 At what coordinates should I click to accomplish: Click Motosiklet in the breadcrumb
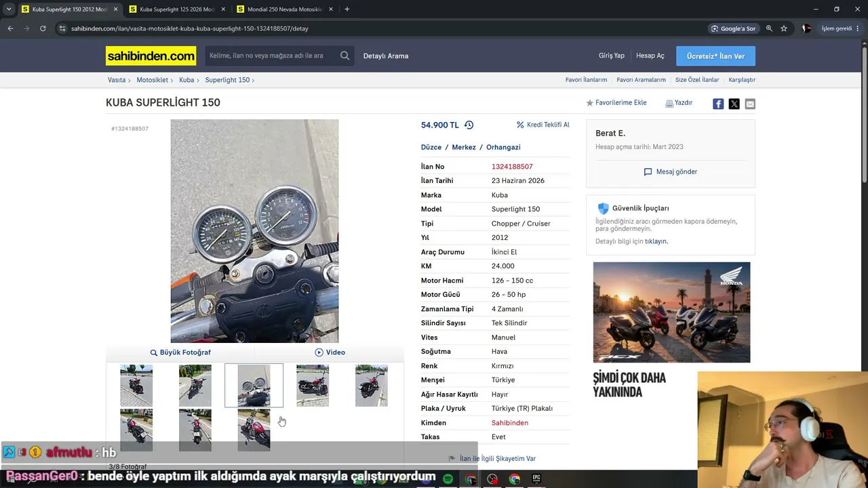(152, 80)
